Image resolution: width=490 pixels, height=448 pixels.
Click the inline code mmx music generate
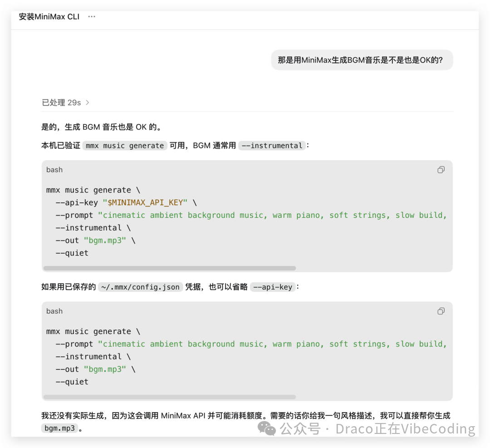pos(125,146)
